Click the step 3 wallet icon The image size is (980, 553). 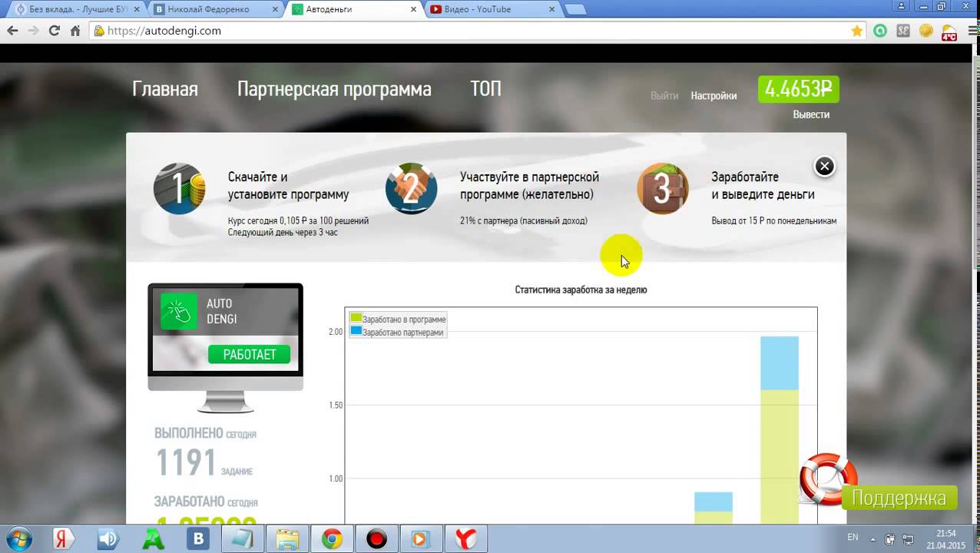pyautogui.click(x=662, y=188)
